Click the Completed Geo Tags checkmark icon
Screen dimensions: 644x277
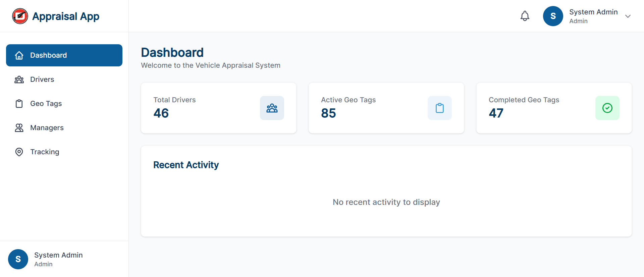(607, 108)
